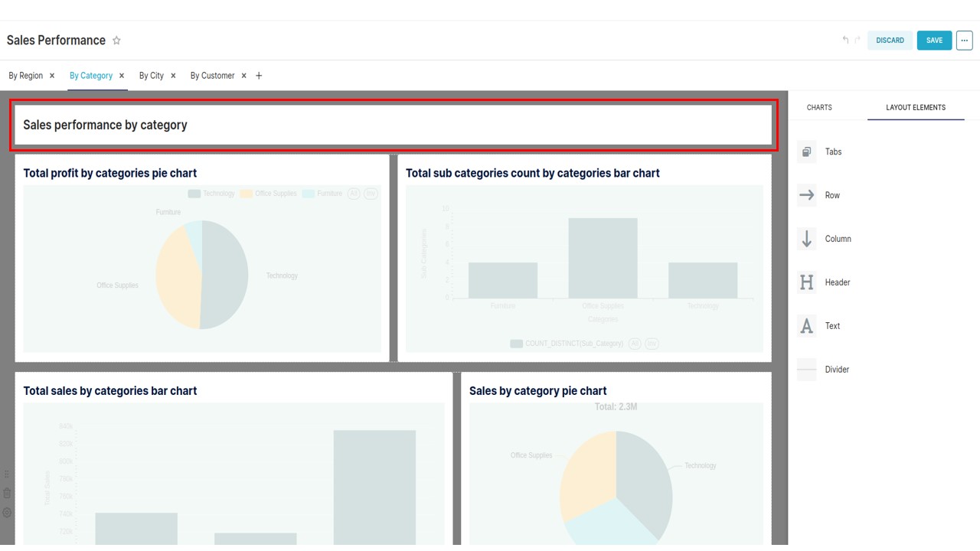The height and width of the screenshot is (551, 980).
Task: Select the Header layout element
Action: point(837,282)
